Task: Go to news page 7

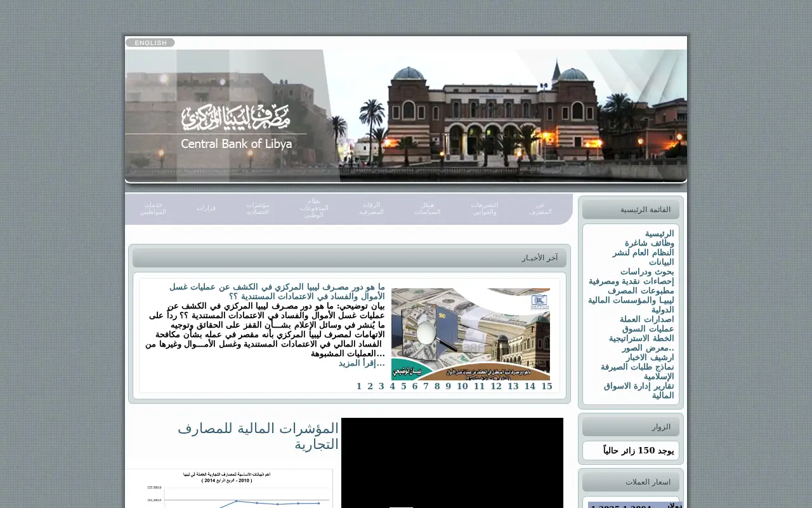Action: 426,386
